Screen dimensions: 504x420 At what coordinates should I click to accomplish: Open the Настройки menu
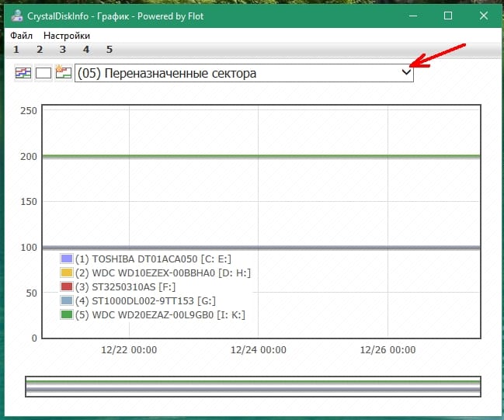[x=67, y=36]
